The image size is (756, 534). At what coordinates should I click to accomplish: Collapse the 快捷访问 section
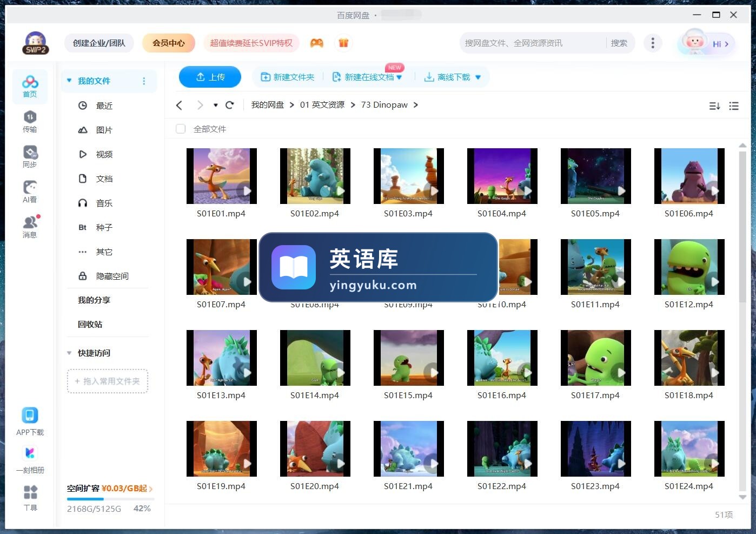pos(69,353)
